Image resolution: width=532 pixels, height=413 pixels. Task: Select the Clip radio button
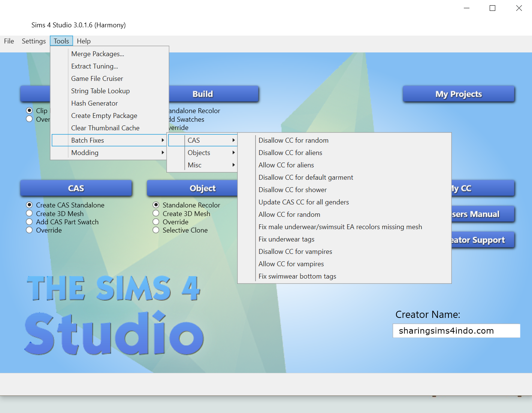[x=29, y=110]
